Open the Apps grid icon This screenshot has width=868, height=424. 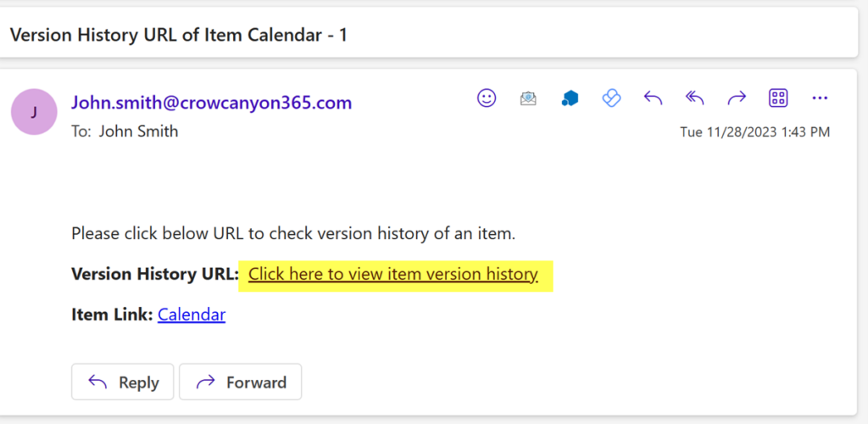(x=778, y=98)
